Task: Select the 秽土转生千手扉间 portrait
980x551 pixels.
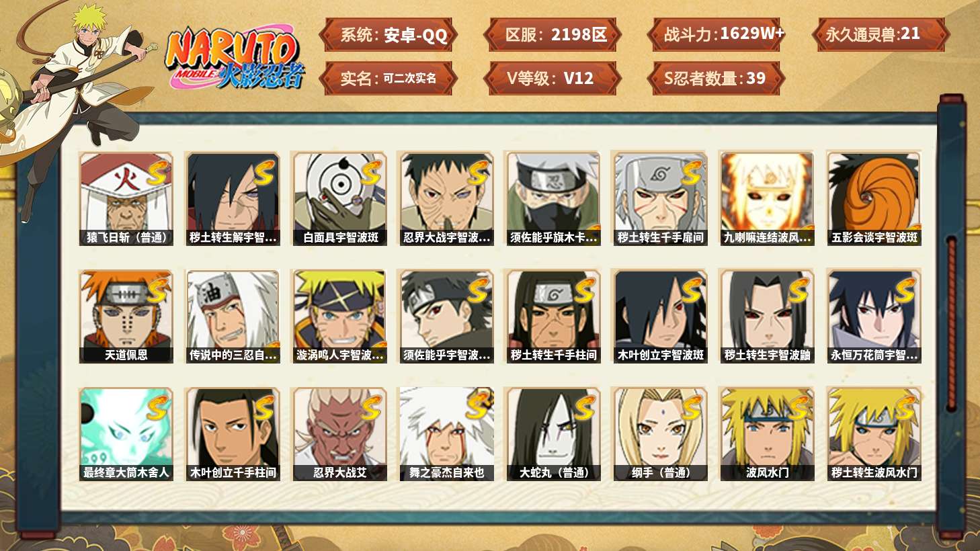Action: click(660, 199)
